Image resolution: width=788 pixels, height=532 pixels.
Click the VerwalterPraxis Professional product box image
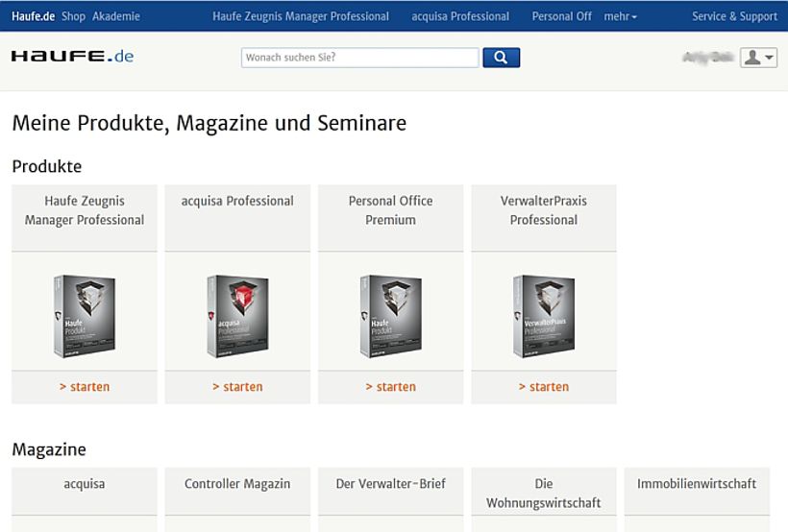tap(544, 316)
